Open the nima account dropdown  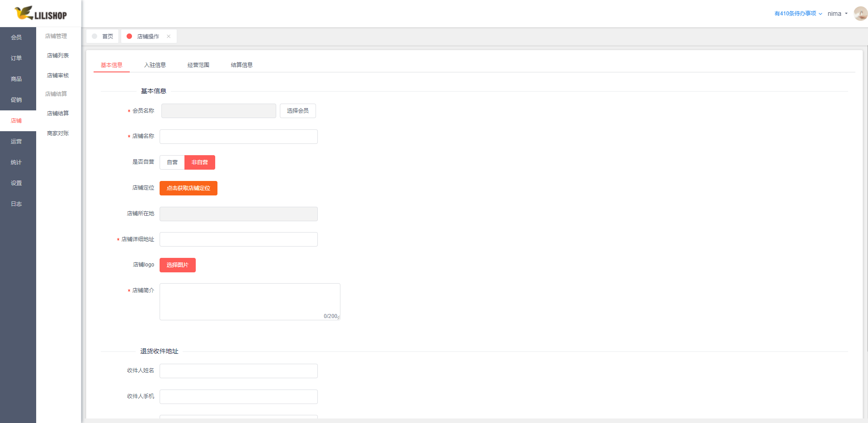pos(838,14)
